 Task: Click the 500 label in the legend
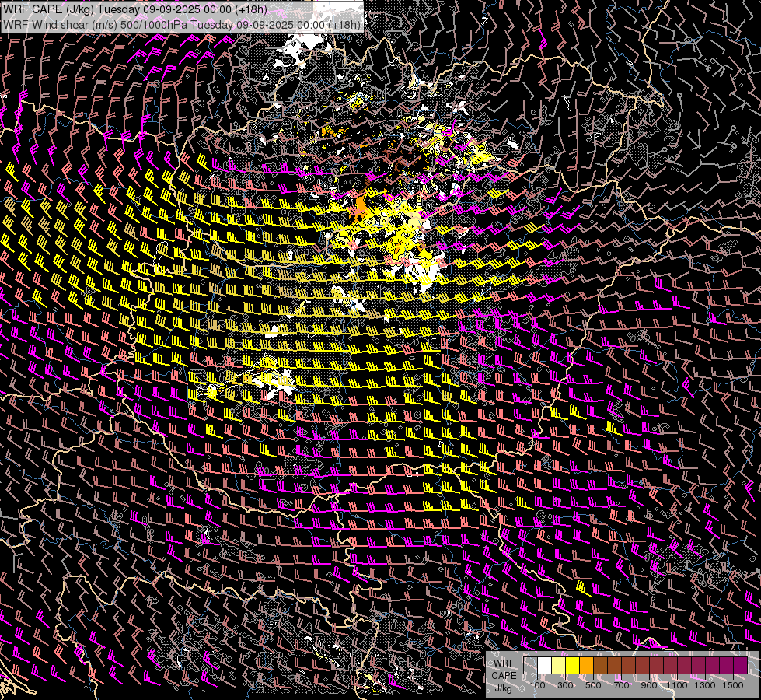coord(593,685)
